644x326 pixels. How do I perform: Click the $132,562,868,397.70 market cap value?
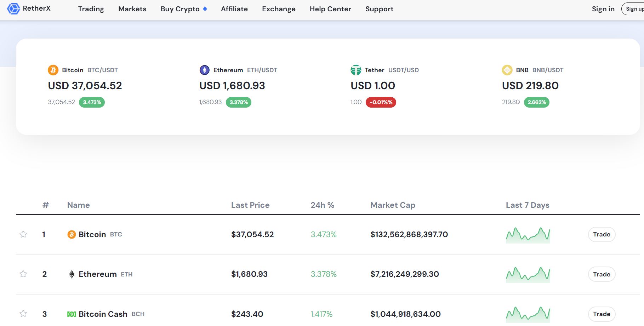409,234
